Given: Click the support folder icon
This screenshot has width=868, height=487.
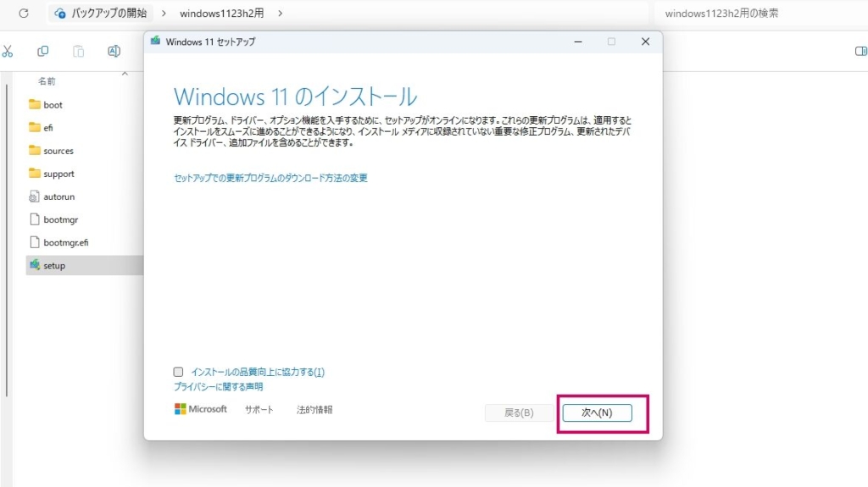Looking at the screenshot, I should coord(34,174).
